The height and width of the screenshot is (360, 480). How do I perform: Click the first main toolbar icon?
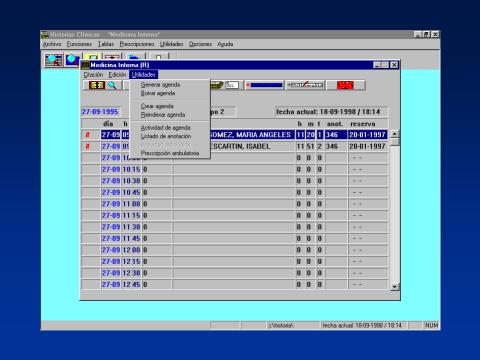click(53, 60)
